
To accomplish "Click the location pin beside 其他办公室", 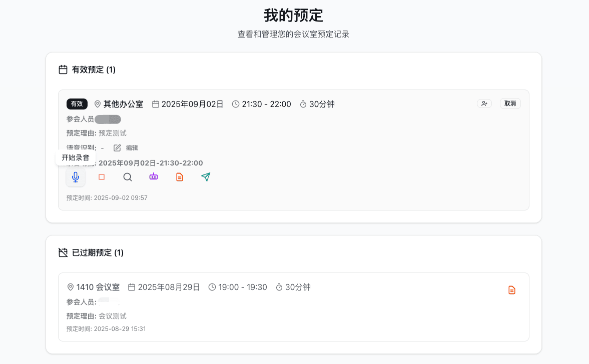I will point(97,104).
